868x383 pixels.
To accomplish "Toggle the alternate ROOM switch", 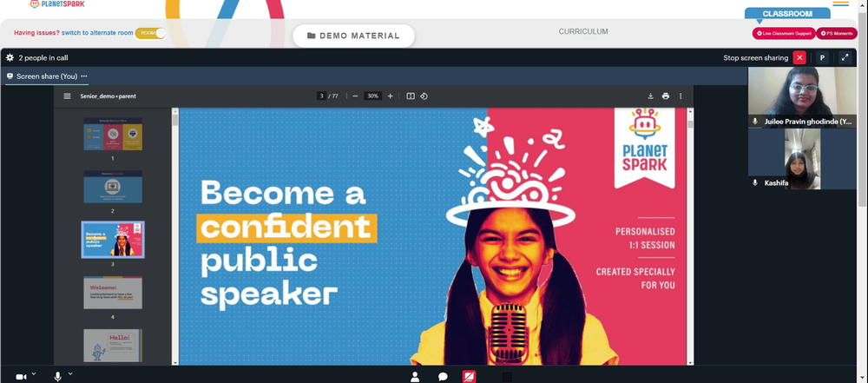I will 150,33.
